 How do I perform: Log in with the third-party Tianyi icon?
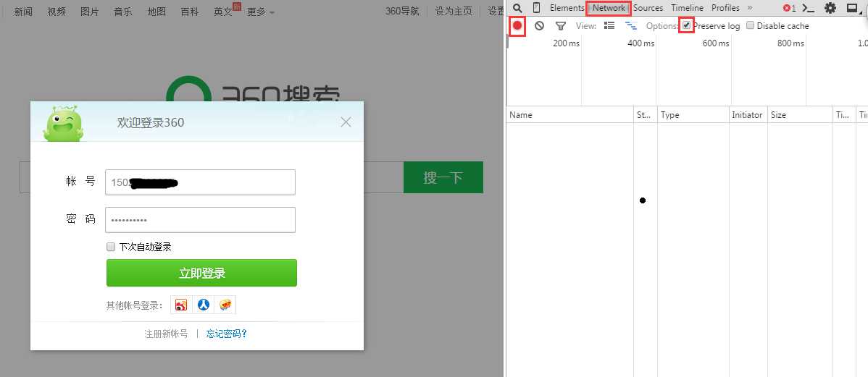click(225, 304)
